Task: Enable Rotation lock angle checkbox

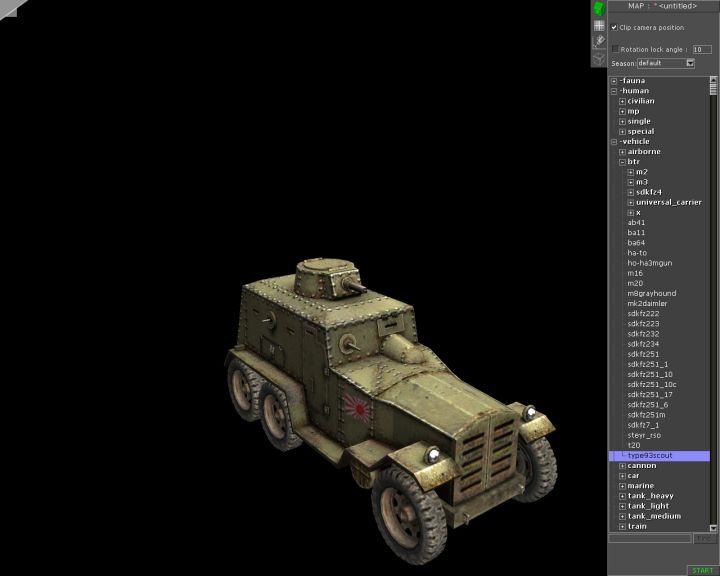Action: [615, 48]
